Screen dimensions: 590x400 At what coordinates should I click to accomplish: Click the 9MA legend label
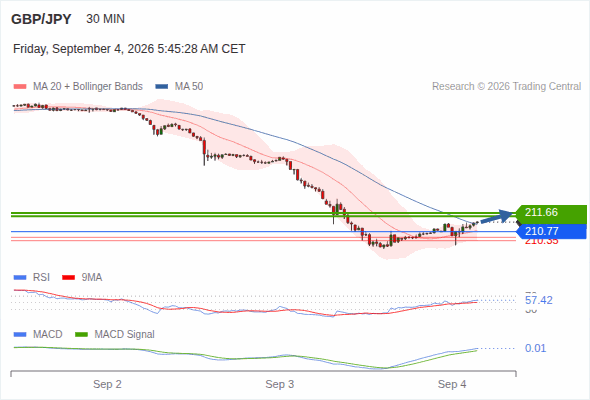(x=92, y=277)
